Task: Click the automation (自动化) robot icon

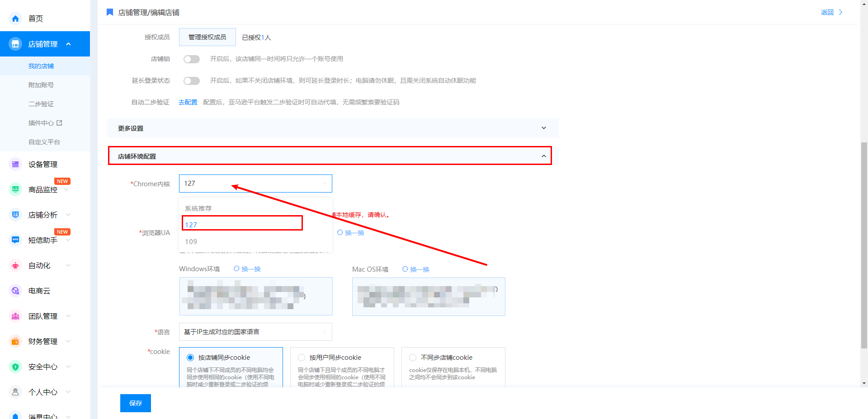Action: 15,265
